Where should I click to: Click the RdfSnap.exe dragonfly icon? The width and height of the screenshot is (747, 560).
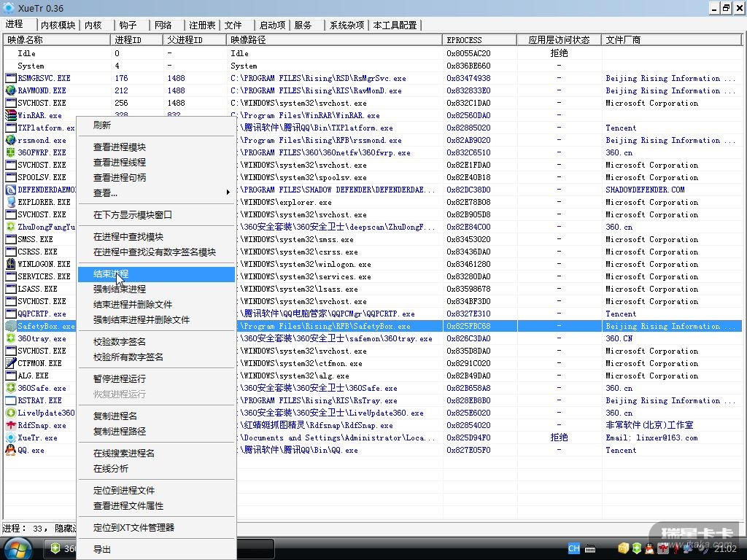pyautogui.click(x=10, y=425)
